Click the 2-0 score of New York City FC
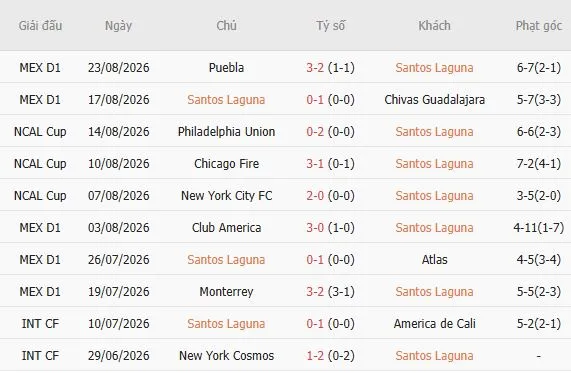This screenshot has width=571, height=373. (x=315, y=196)
